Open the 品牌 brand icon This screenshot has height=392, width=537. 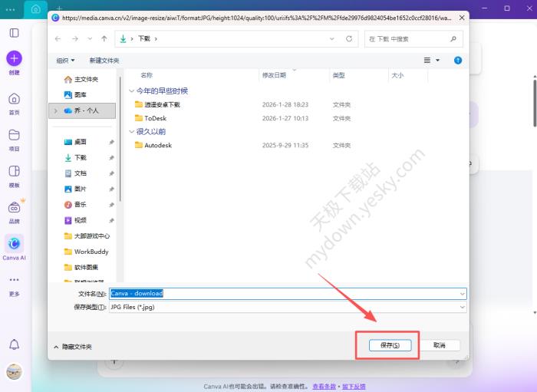[x=14, y=208]
